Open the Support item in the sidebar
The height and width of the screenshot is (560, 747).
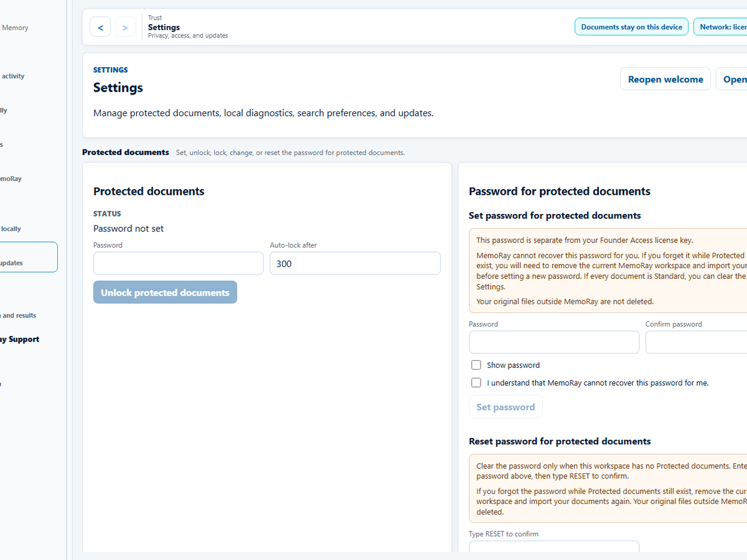19,339
